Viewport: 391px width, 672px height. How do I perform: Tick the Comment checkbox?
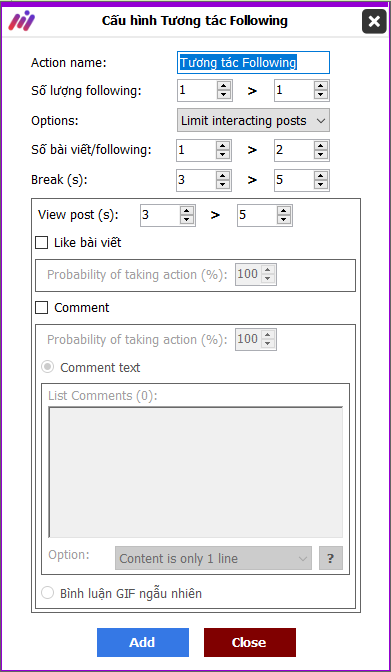tap(42, 308)
